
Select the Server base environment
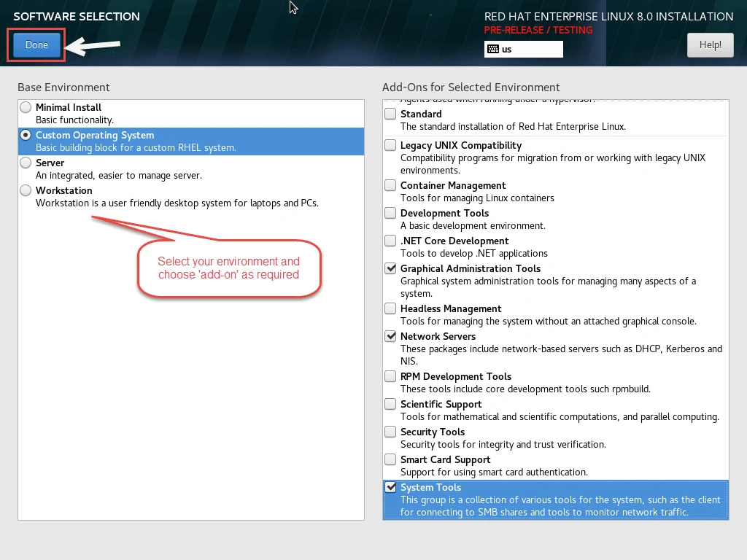(26, 163)
